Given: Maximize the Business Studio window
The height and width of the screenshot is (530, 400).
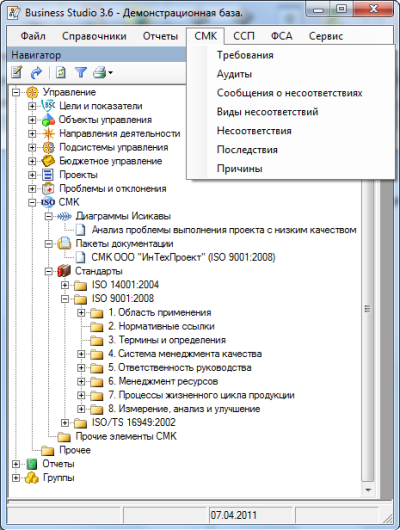Looking at the screenshot, I should coord(342,9).
